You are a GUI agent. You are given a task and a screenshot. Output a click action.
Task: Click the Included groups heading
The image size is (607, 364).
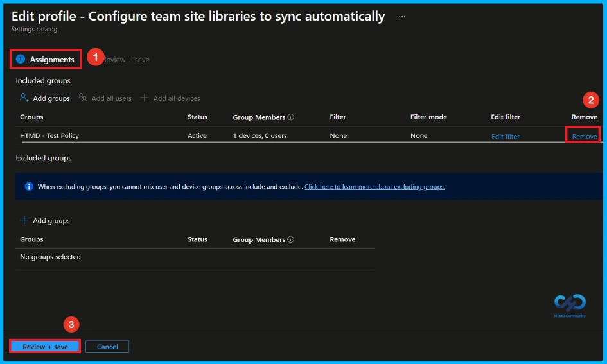(x=43, y=80)
